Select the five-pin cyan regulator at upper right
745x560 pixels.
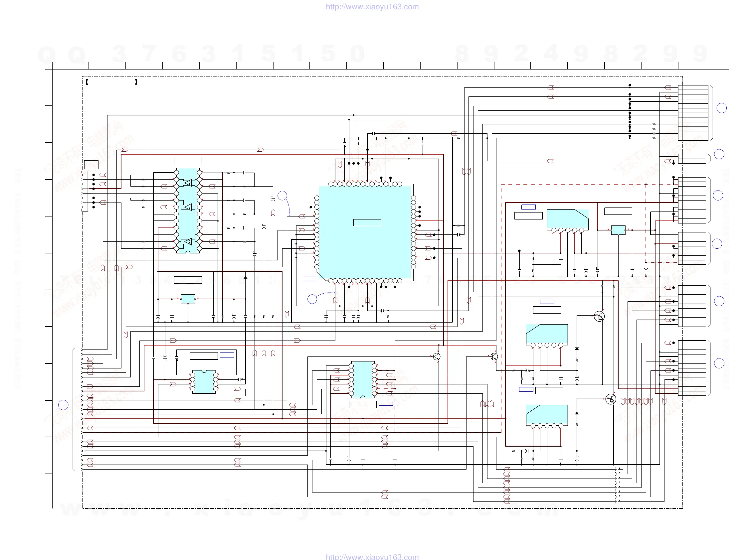pos(567,219)
